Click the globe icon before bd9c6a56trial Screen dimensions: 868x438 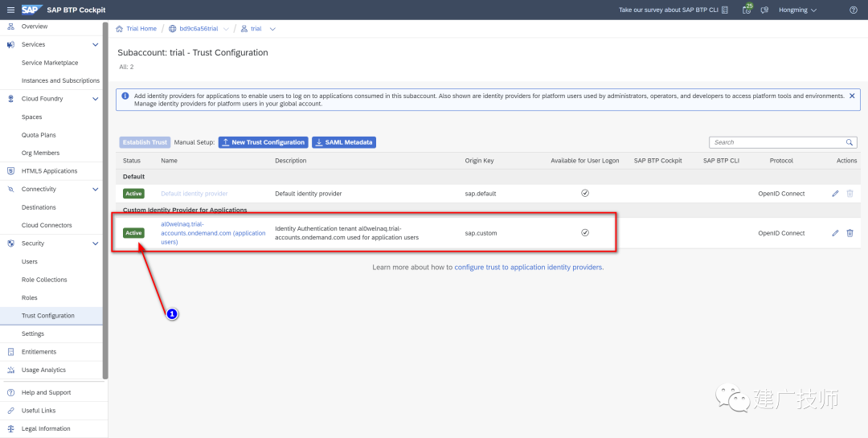pyautogui.click(x=172, y=29)
